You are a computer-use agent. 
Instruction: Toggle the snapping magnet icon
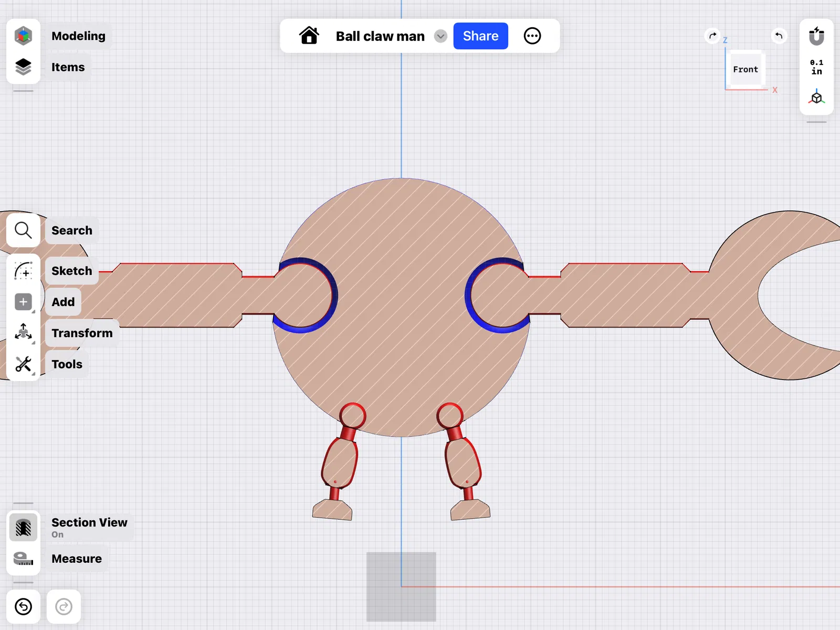coord(816,36)
